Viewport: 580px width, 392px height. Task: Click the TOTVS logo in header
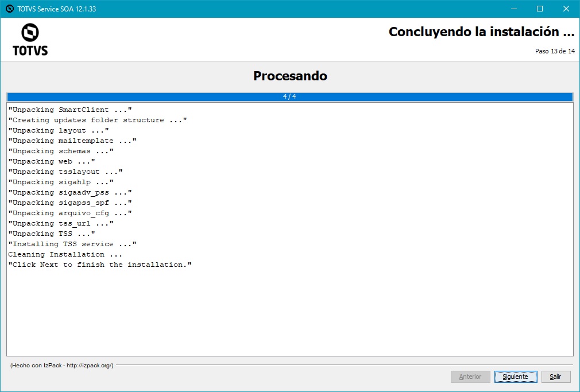click(x=30, y=40)
